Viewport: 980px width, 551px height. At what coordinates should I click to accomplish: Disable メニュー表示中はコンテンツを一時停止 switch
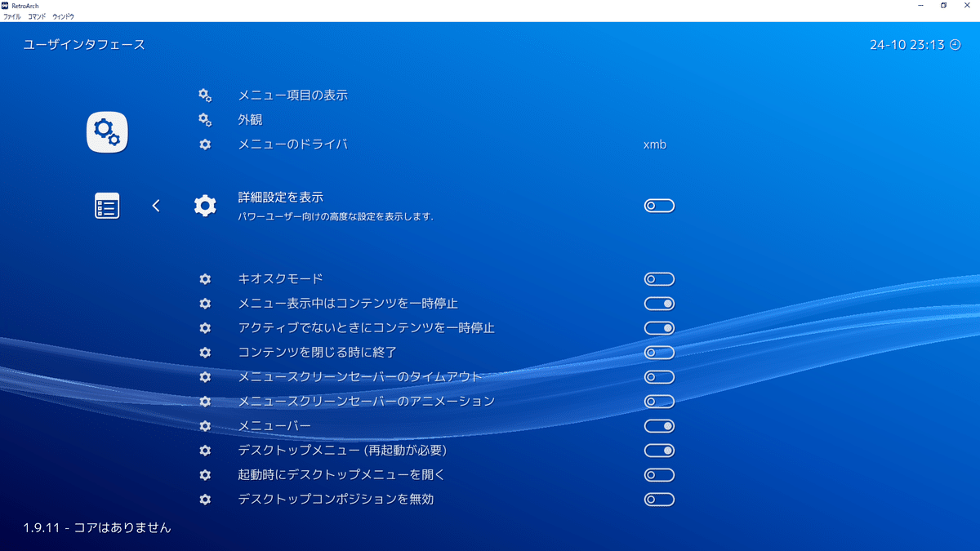(659, 304)
